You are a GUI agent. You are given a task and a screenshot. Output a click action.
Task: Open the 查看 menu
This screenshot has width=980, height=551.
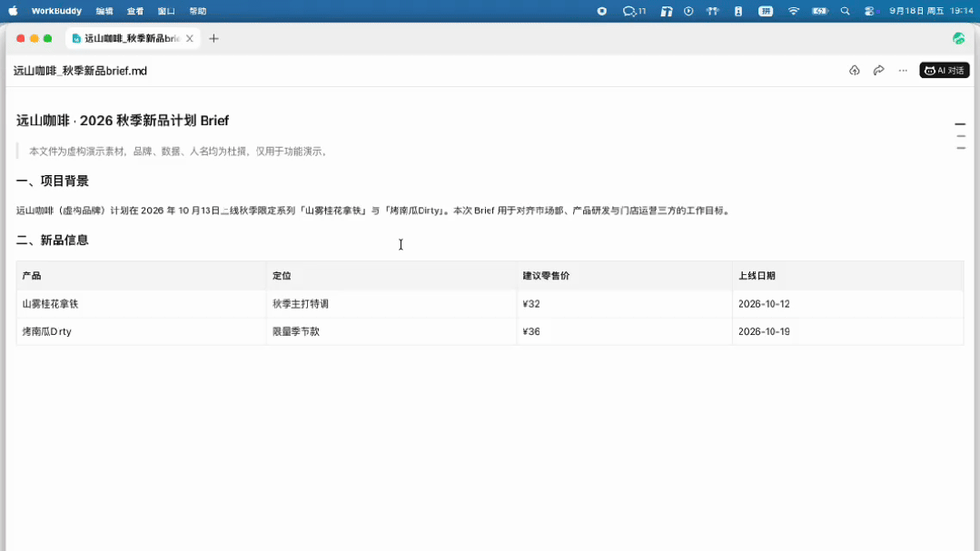(135, 11)
